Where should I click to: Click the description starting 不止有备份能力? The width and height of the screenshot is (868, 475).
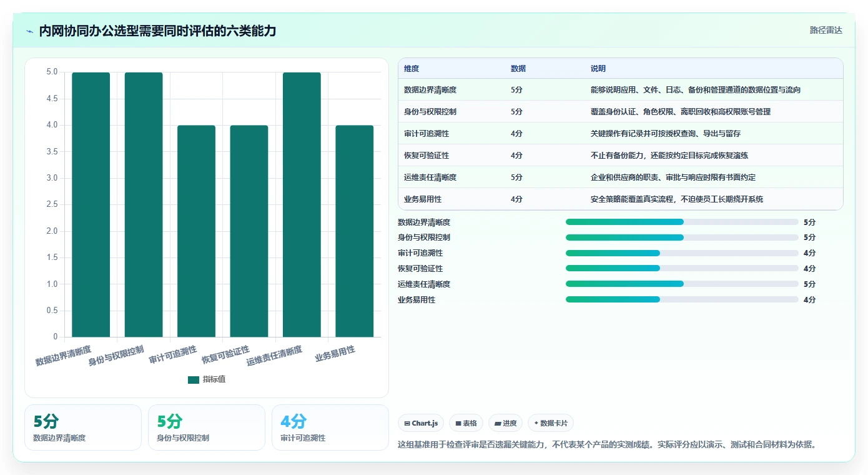pyautogui.click(x=669, y=156)
